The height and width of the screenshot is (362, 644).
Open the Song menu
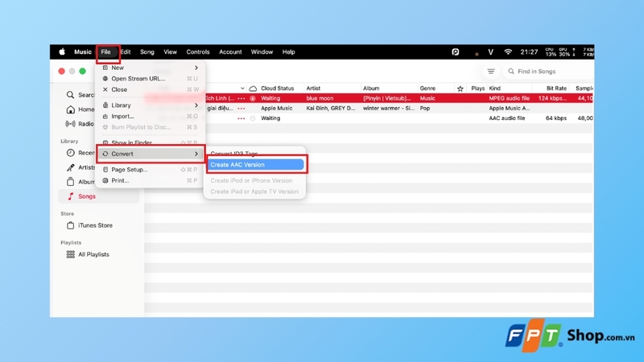click(x=147, y=51)
